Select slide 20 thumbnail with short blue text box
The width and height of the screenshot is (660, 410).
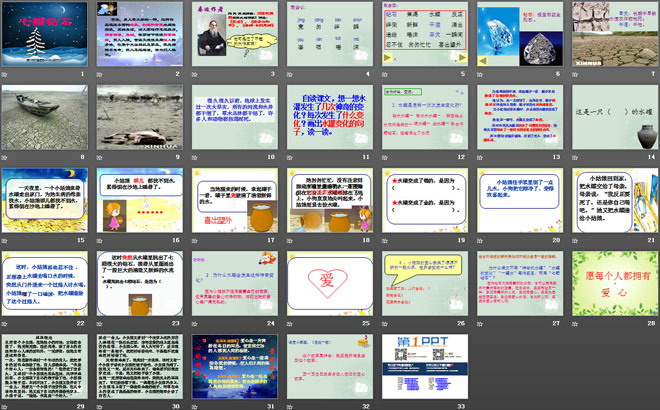coord(520,200)
